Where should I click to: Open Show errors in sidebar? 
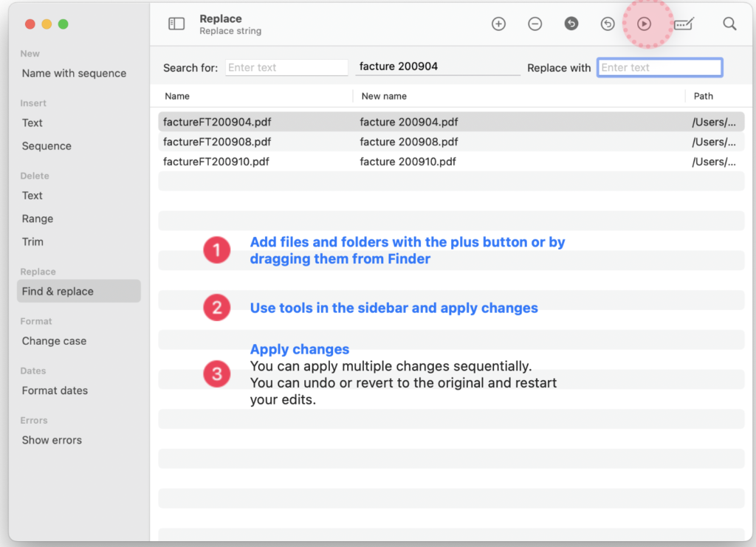point(52,441)
